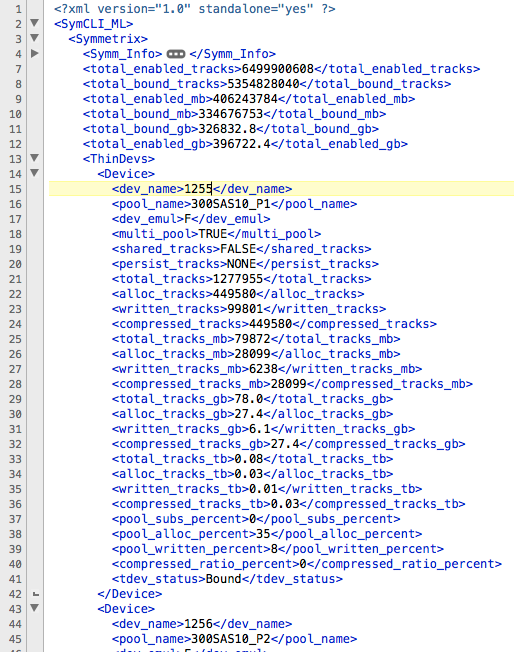The width and height of the screenshot is (514, 652).
Task: Collapse the Symmetrix fold triangle on line 3
Action: tap(35, 38)
